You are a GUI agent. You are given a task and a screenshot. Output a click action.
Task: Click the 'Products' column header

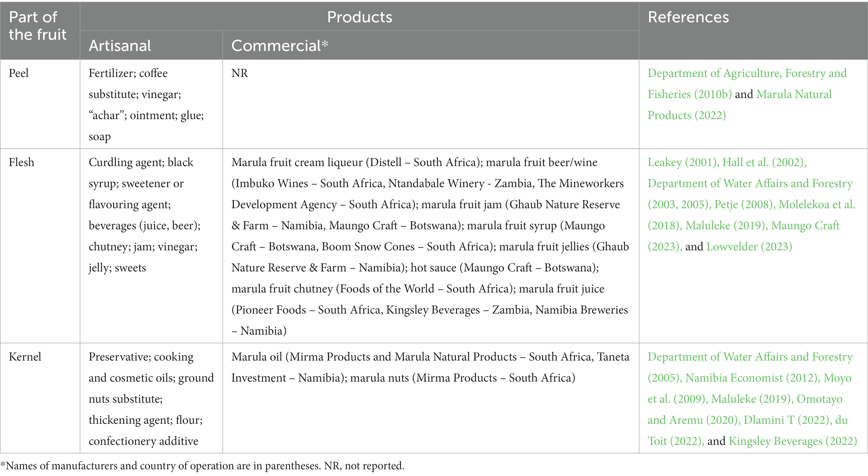tap(359, 17)
